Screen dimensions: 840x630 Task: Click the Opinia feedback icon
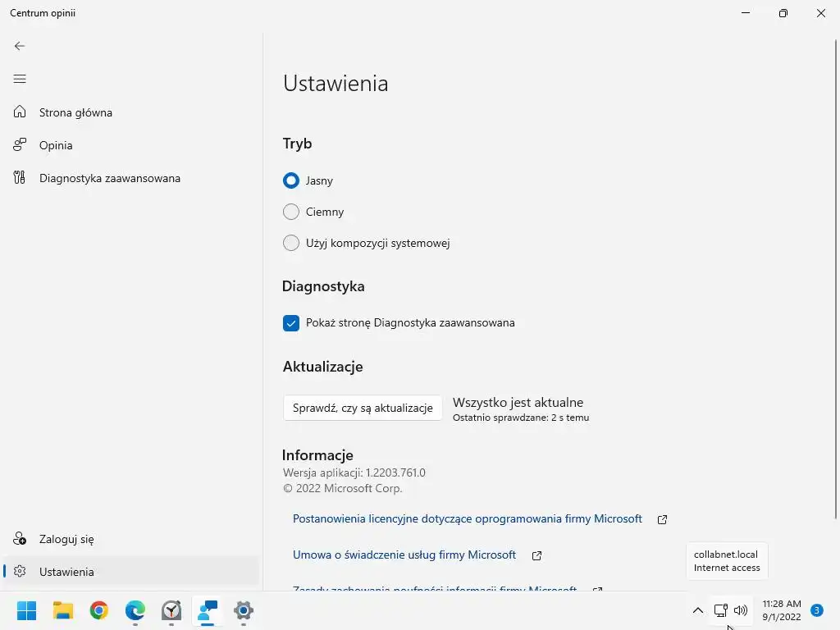[20, 144]
